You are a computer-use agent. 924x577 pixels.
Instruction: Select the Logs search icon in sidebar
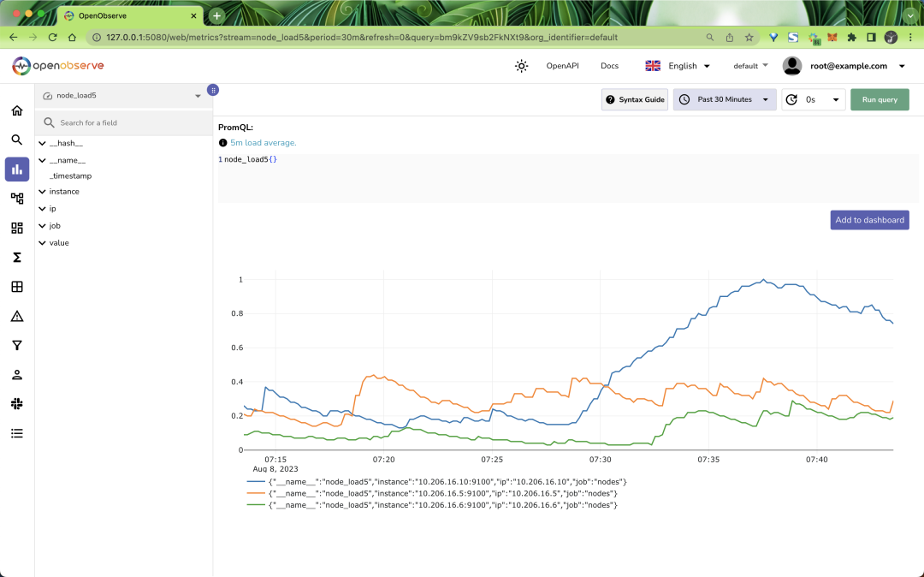pyautogui.click(x=16, y=140)
